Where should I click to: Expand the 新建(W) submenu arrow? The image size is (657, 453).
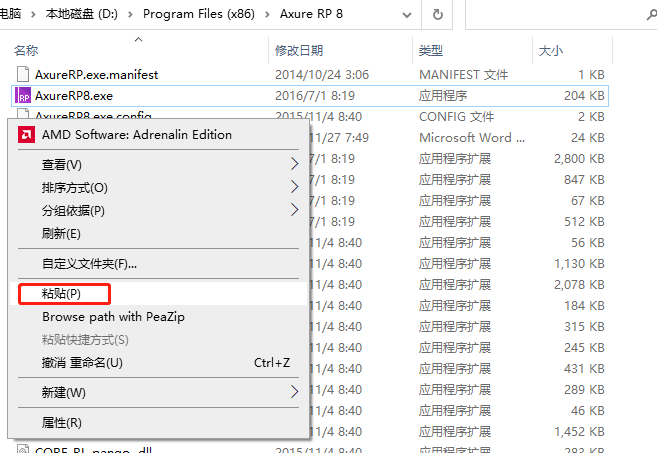pyautogui.click(x=294, y=392)
